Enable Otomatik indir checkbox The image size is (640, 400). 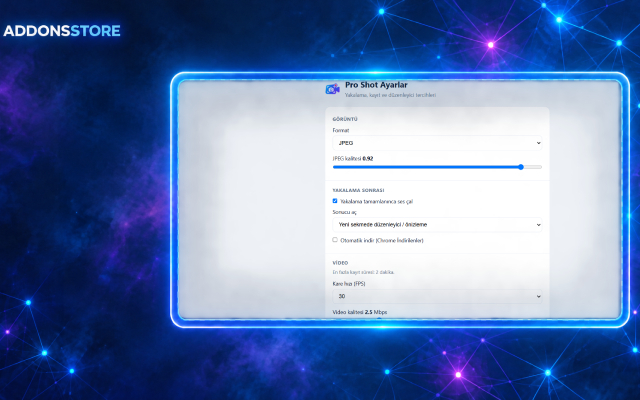point(335,240)
